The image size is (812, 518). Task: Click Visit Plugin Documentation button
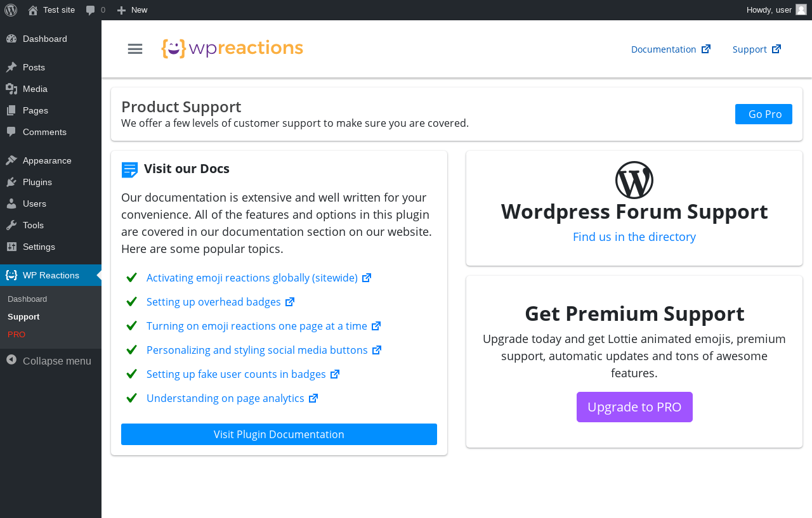[x=279, y=434]
